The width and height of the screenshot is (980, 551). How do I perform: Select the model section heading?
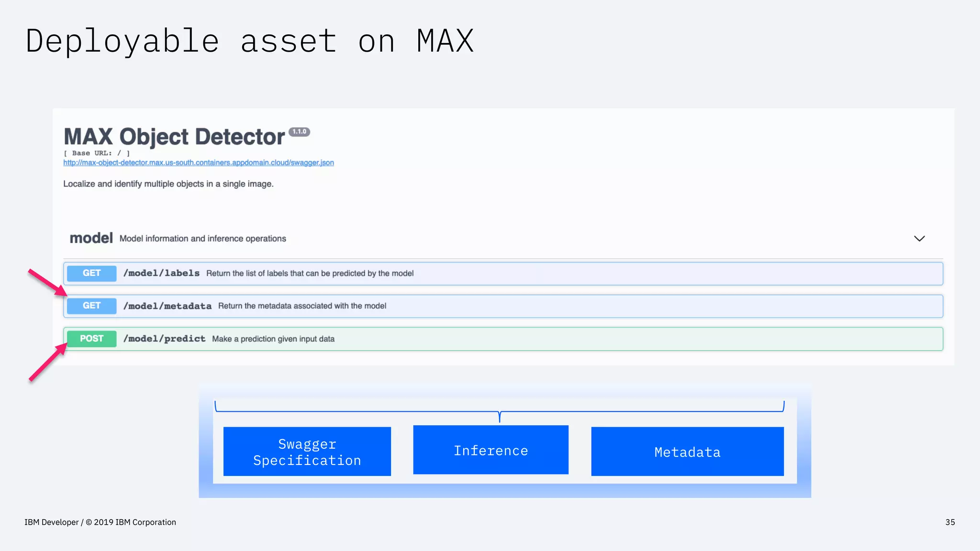[x=91, y=238]
